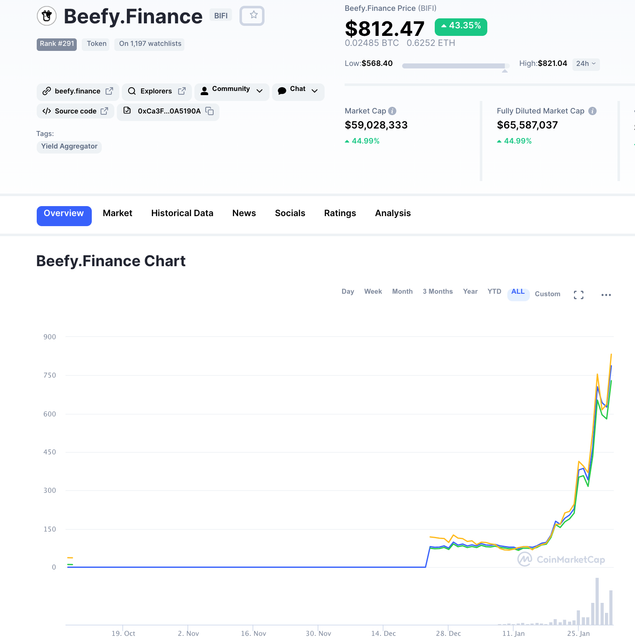Viewport: 635px width, 640px height.
Task: Open the beefy.finance website link
Action: point(78,91)
